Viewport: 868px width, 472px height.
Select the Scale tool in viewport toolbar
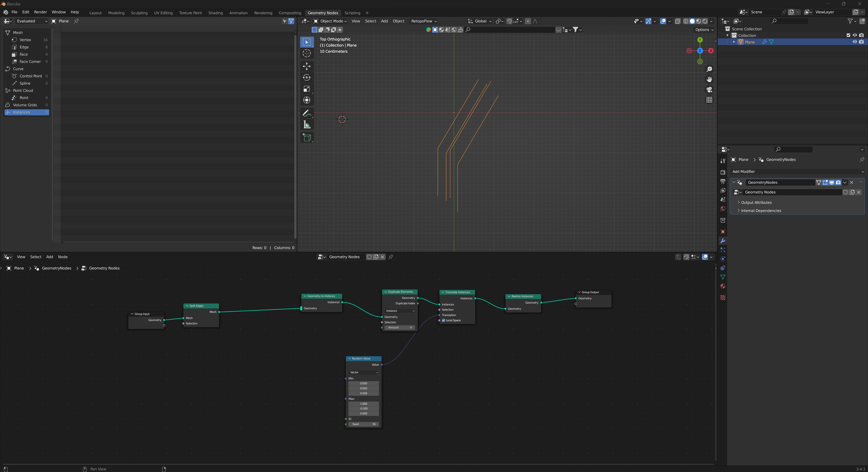pyautogui.click(x=307, y=89)
